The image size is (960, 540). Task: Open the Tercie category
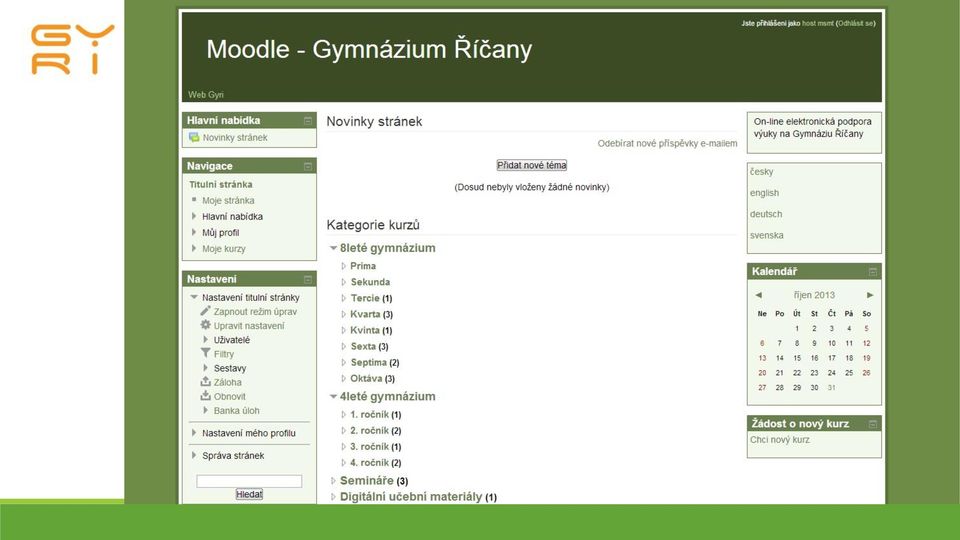[365, 298]
